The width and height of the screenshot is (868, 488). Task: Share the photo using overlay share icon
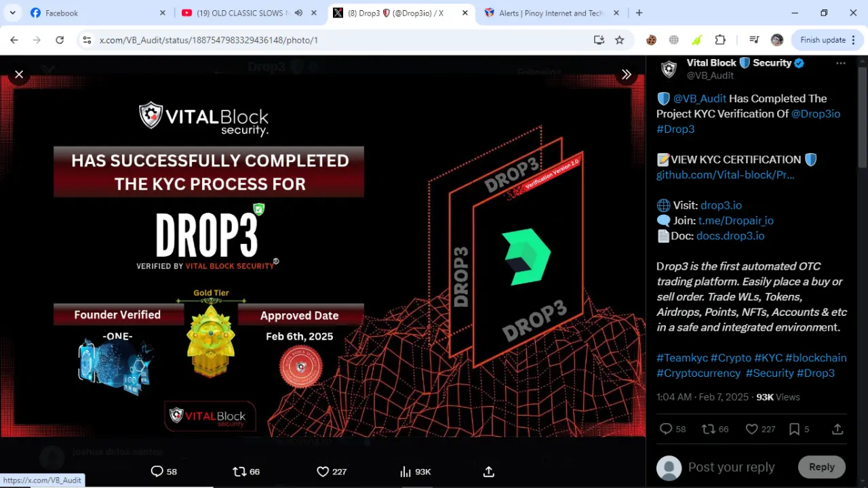click(489, 472)
